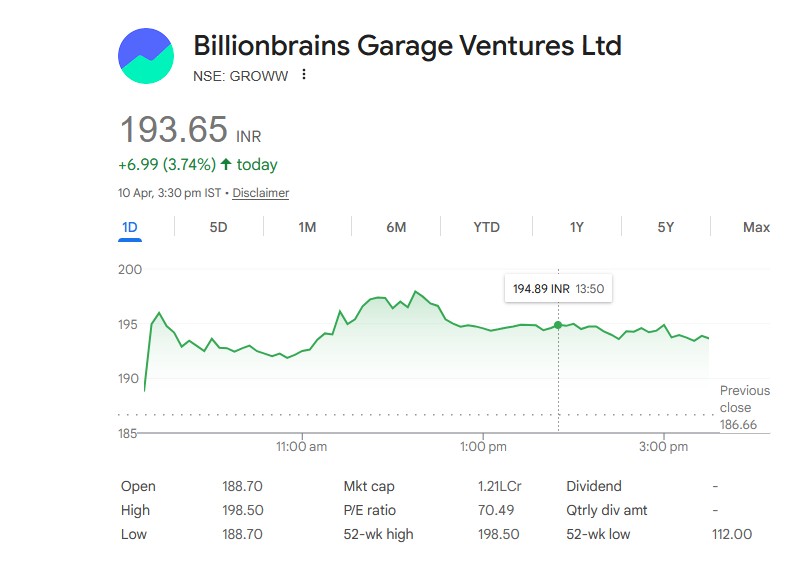
Task: Select the 6M range tab
Action: pyautogui.click(x=396, y=227)
